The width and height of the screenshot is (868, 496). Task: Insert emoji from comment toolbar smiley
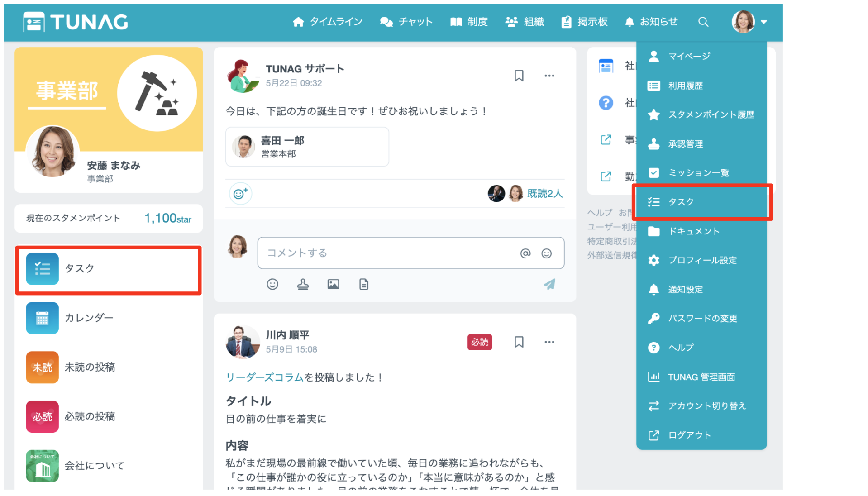(x=272, y=284)
